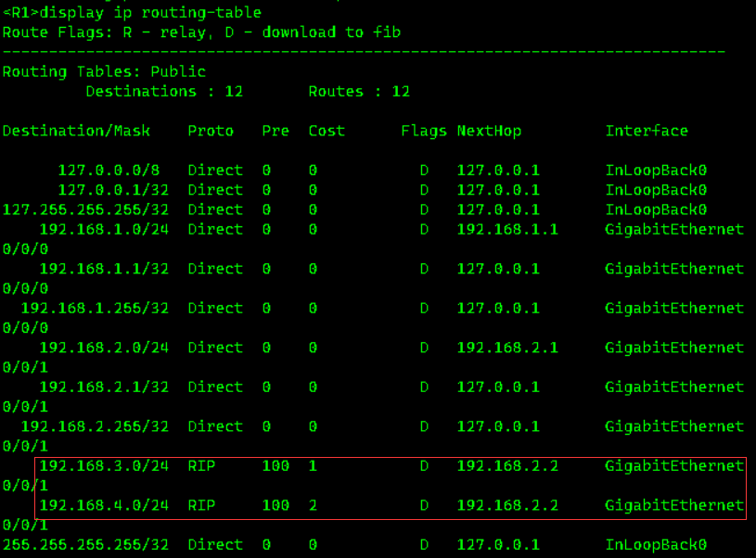
Task: Click destination 192.168.1.255/32
Action: (95, 308)
